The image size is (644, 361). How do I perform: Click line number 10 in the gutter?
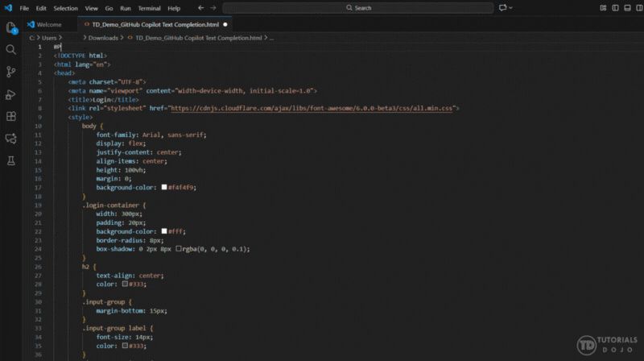[38, 126]
